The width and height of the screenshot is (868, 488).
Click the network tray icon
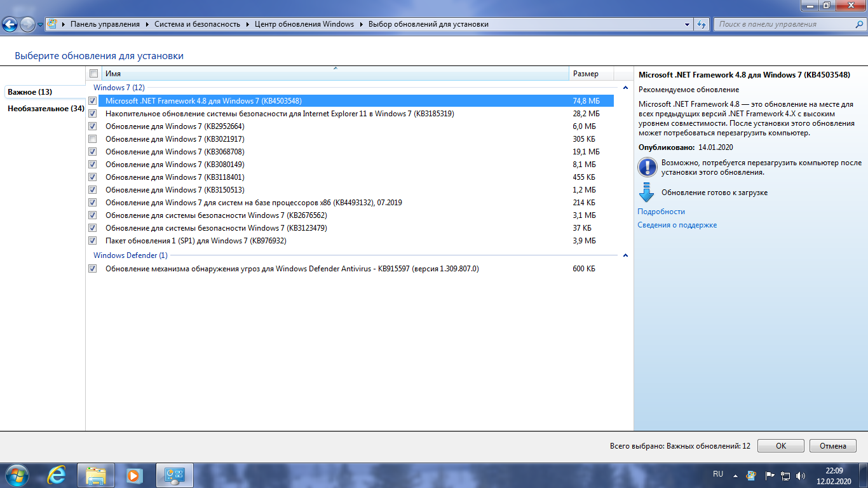coord(785,475)
